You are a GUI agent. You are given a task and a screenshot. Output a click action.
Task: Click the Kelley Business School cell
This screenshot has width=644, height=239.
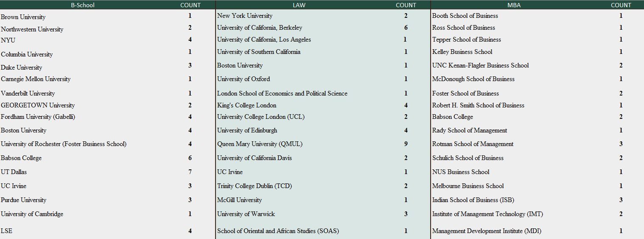click(x=462, y=52)
